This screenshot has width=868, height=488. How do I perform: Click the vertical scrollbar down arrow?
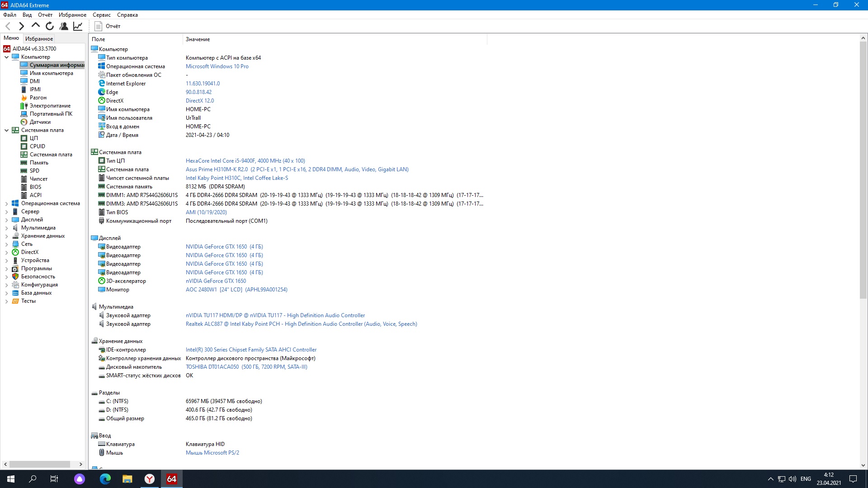(x=863, y=465)
